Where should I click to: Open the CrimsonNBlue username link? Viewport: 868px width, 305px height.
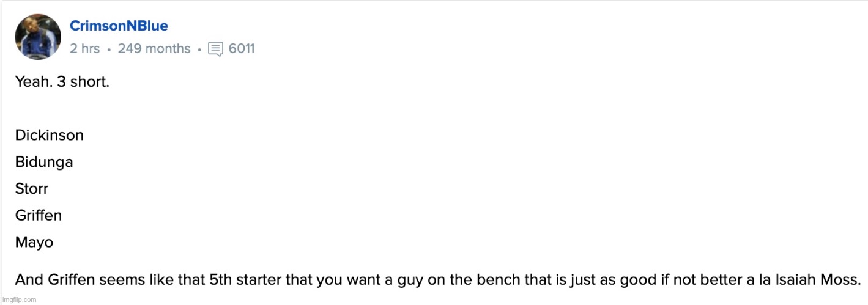tap(119, 26)
